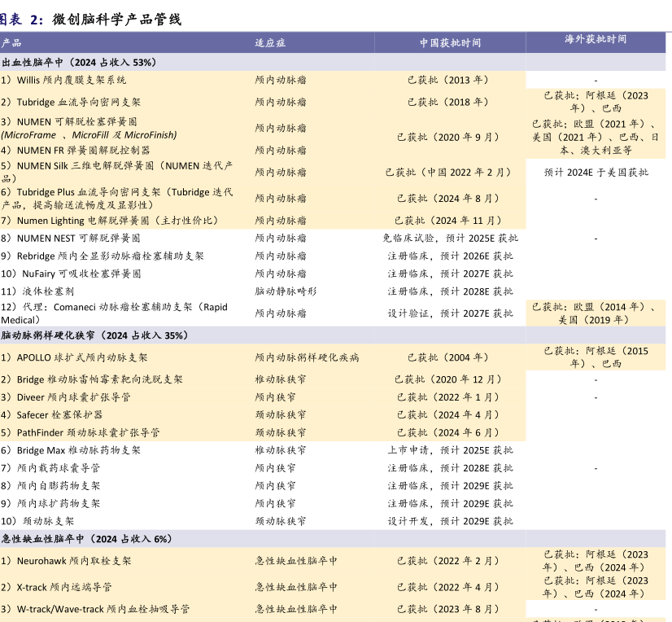Click the title '图表 2: 微创脑科学产品管线'
The width and height of the screenshot is (672, 622).
pyautogui.click(x=90, y=20)
